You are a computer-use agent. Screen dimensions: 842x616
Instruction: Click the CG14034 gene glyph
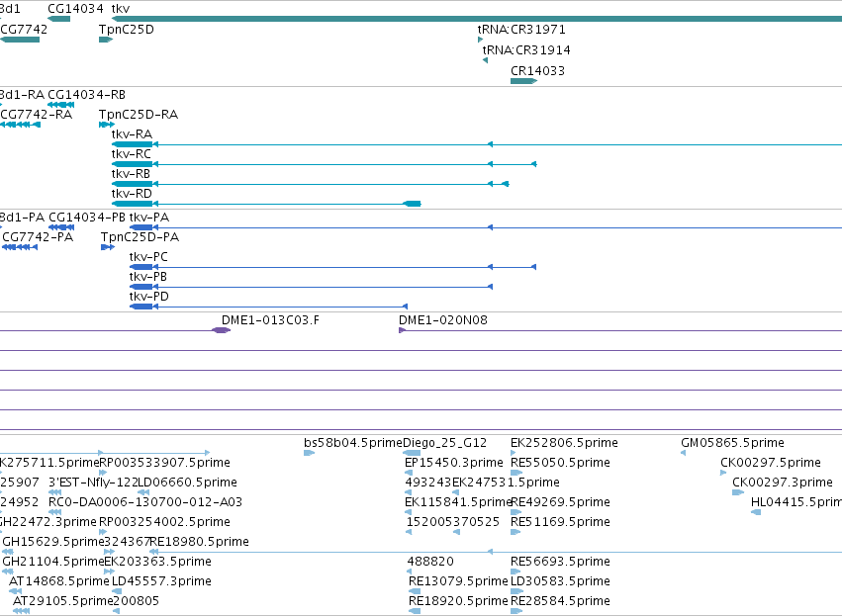tap(59, 19)
